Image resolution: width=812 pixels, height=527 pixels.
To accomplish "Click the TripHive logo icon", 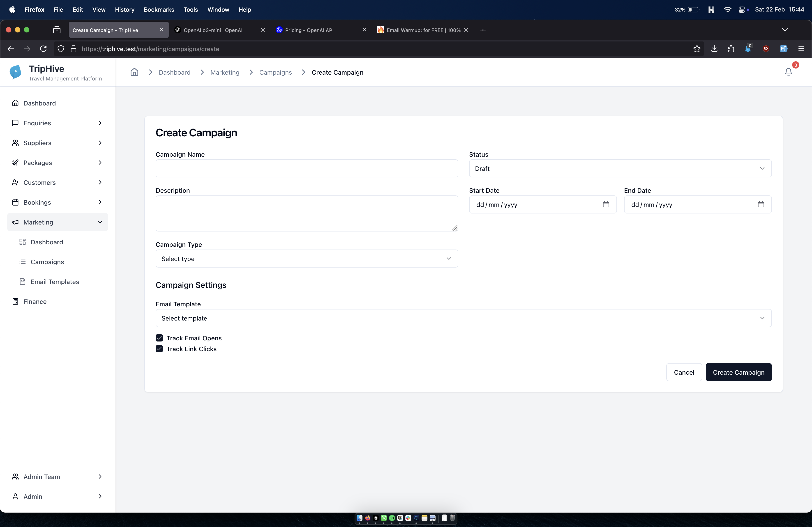I will tap(15, 72).
